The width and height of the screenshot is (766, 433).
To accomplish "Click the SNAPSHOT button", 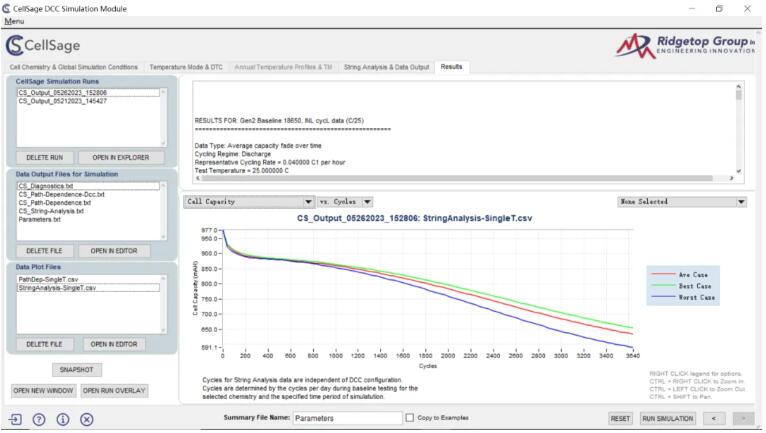I will point(77,370).
